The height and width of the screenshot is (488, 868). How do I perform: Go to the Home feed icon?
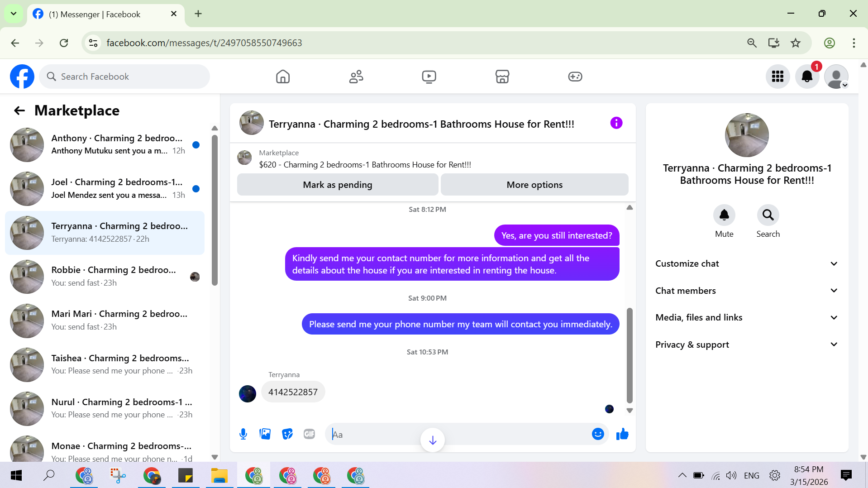click(283, 77)
